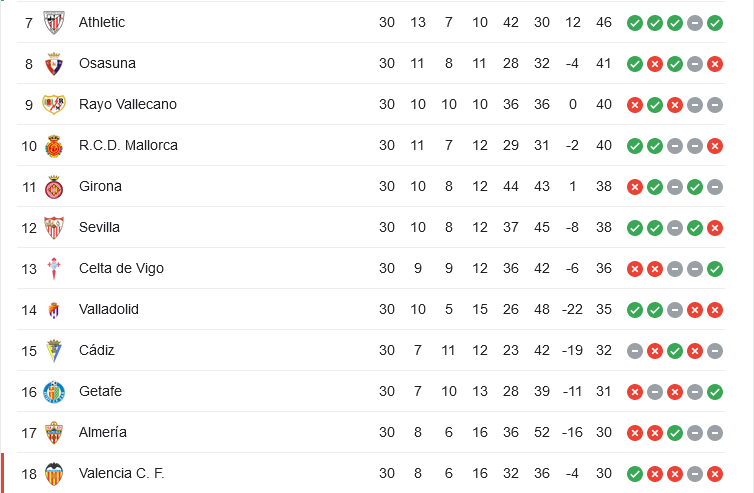Click Getafe's points total of 31

click(x=603, y=391)
